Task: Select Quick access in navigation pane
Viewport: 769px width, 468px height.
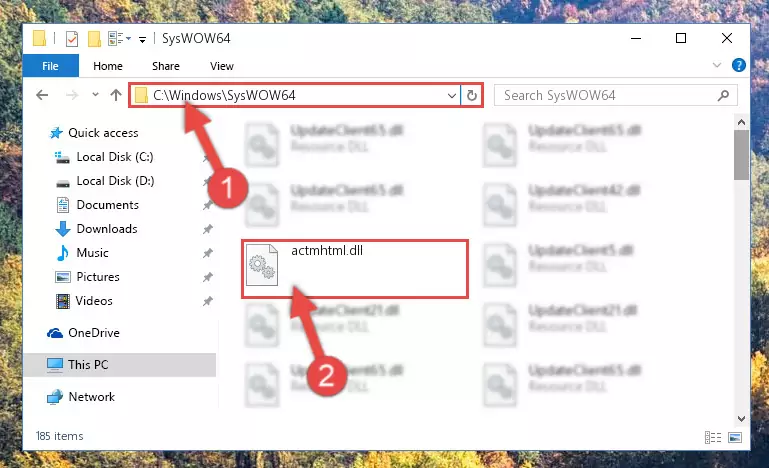Action: [x=103, y=133]
